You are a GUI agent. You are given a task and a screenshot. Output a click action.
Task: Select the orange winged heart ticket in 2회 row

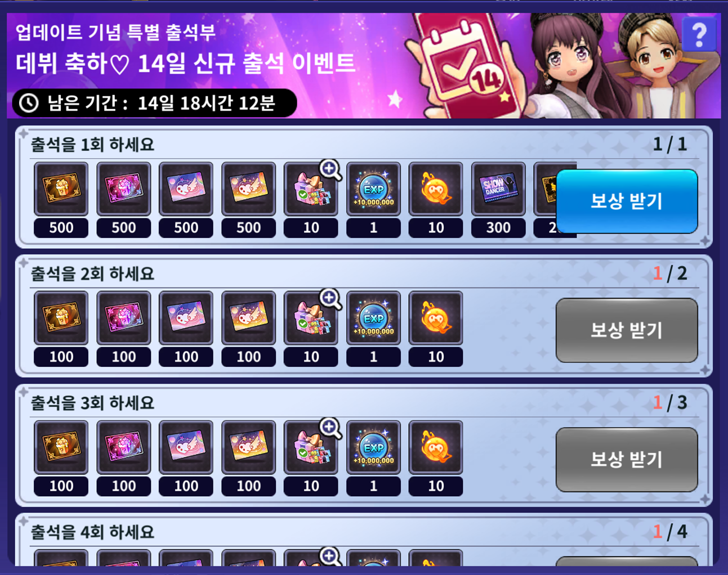248,318
